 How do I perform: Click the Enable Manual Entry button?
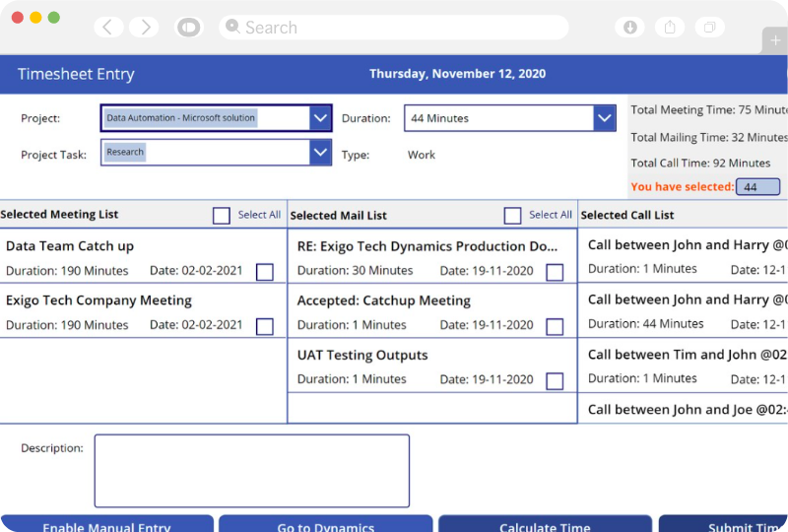(107, 524)
